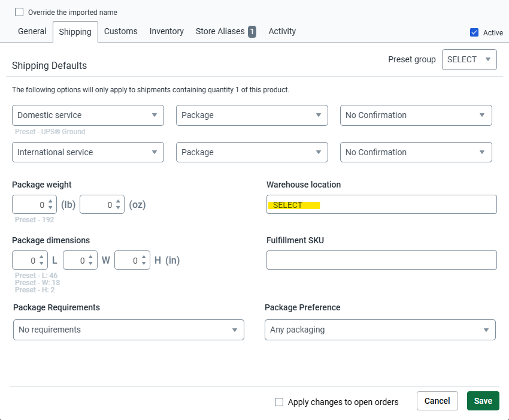This screenshot has width=509, height=420.
Task: Increase package length using up arrow
Action: [x=41, y=258]
